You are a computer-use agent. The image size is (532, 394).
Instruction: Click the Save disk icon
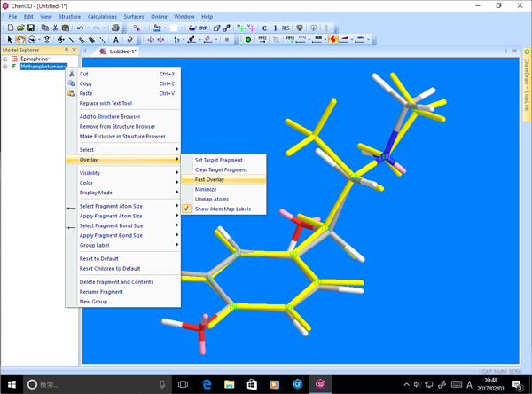coord(32,28)
